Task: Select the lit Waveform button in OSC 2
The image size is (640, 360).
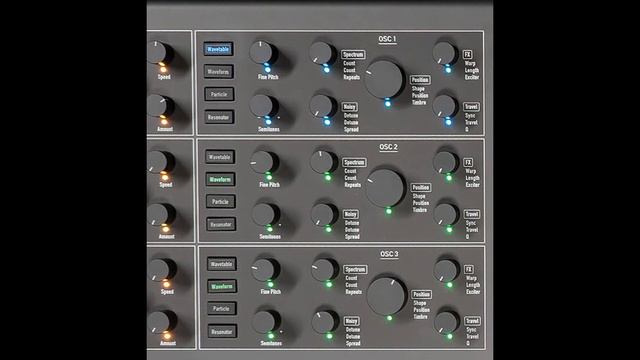Action: pyautogui.click(x=220, y=179)
